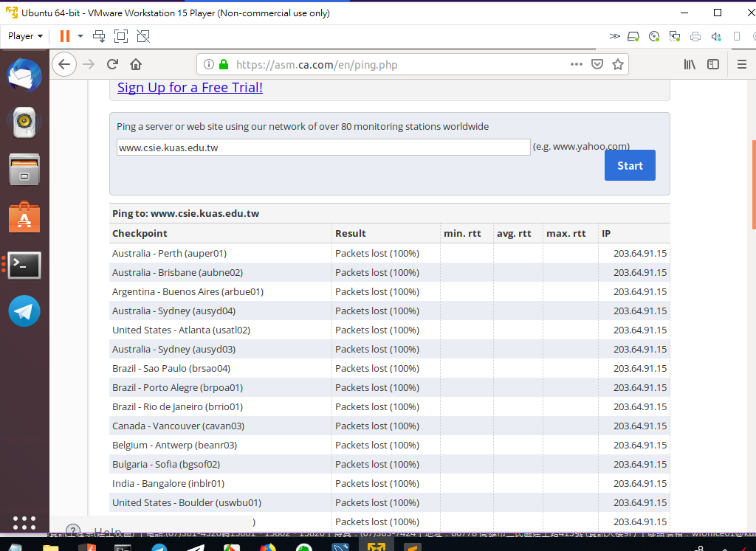Open Terminal from the Ubuntu dock
Viewport: 756px width, 551px height.
pos(24,265)
